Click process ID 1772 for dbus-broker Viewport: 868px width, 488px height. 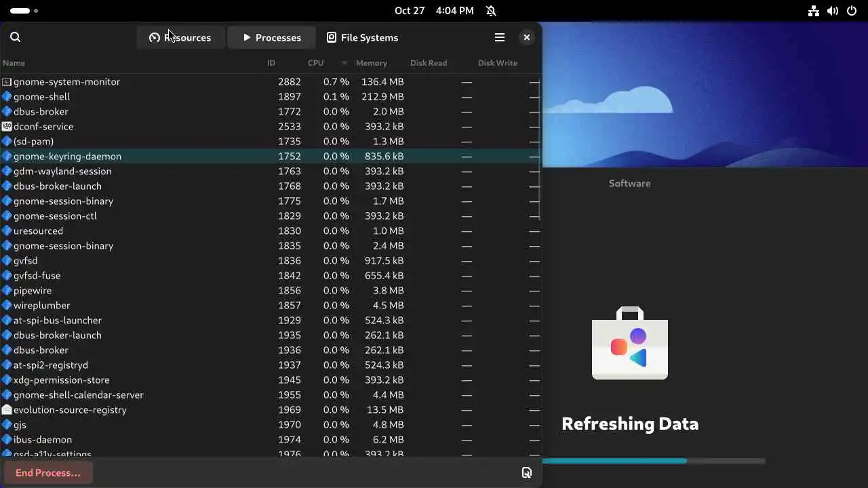pos(289,111)
